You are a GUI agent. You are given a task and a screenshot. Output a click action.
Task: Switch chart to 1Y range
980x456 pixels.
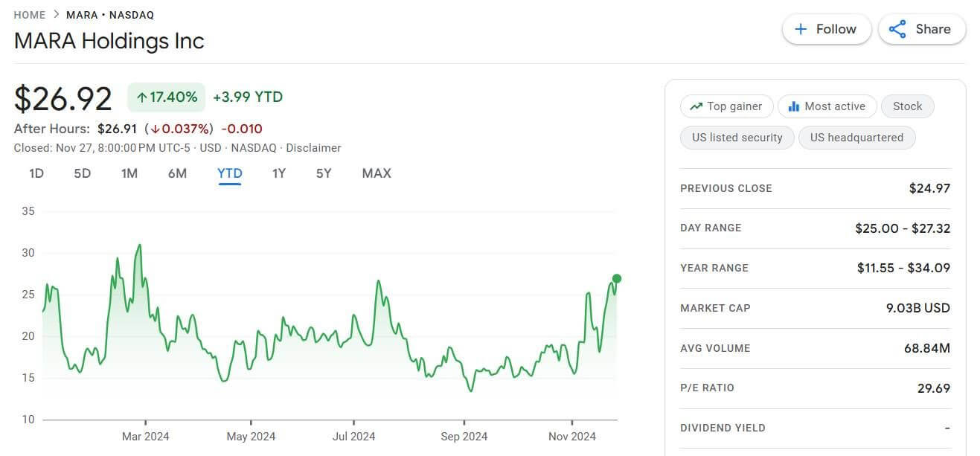pos(279,173)
